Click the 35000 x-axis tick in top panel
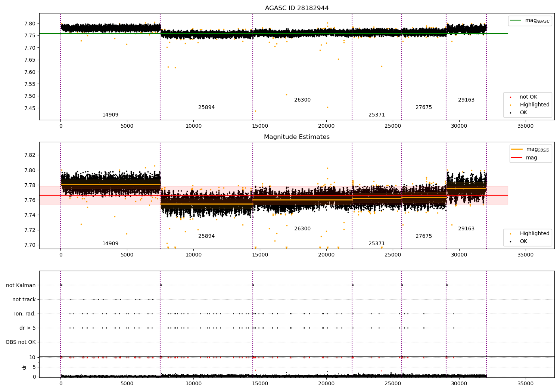The image size is (560, 392). click(x=526, y=126)
